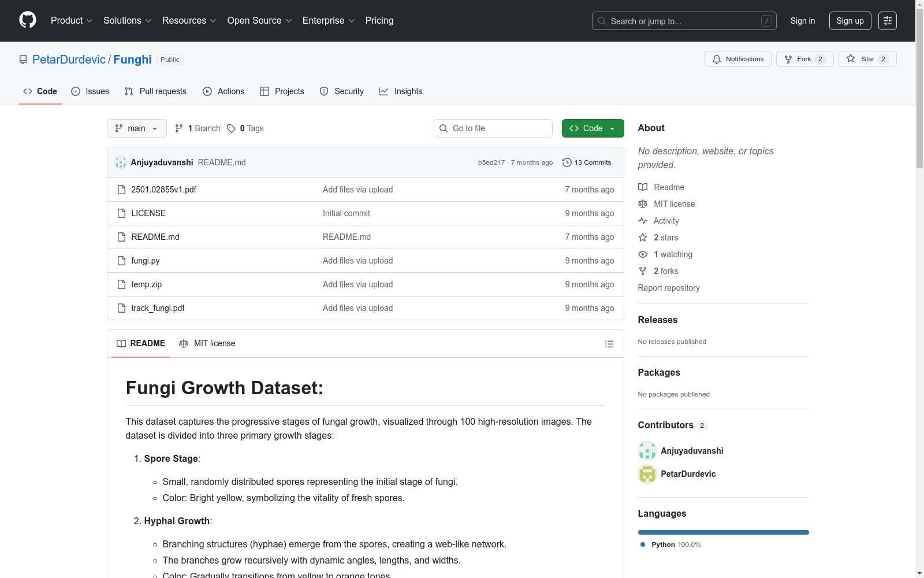Click the file icon beside LICENSE

tap(121, 213)
